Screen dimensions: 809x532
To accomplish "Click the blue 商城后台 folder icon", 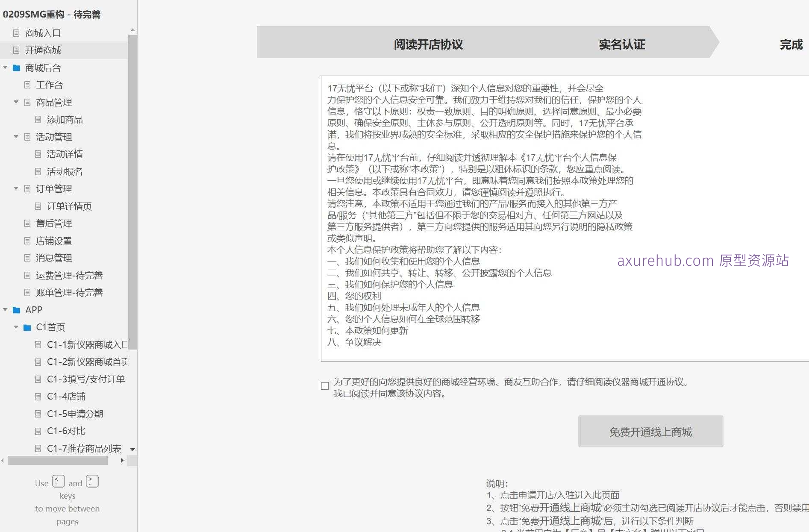I will click(17, 68).
